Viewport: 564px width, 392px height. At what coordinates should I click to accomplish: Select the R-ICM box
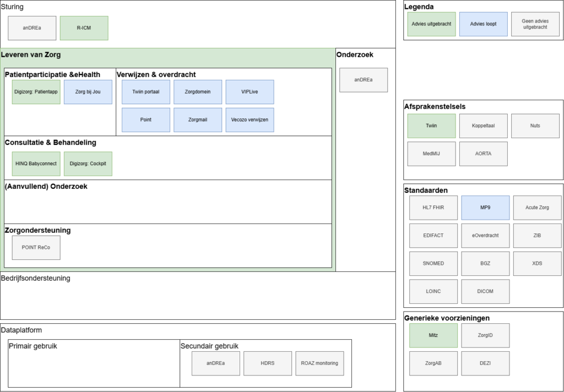tap(84, 28)
